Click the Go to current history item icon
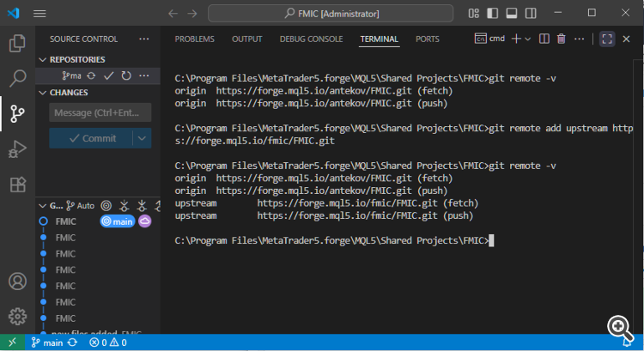 [x=106, y=206]
